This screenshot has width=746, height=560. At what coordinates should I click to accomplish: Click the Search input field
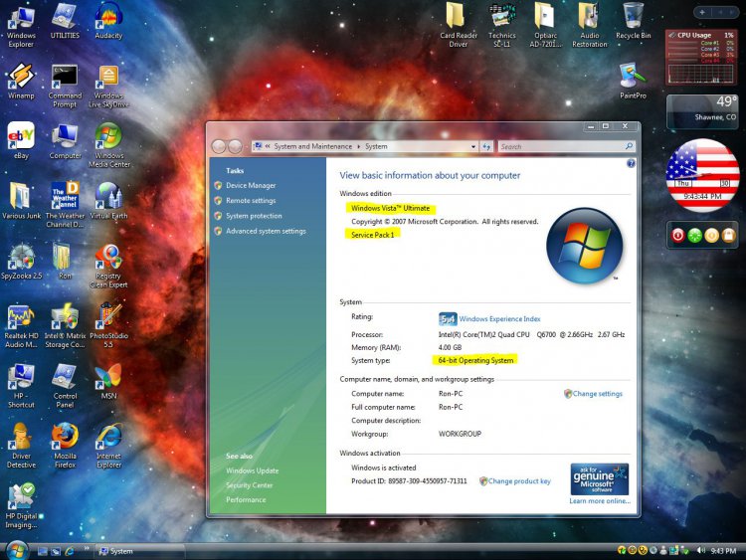[561, 146]
